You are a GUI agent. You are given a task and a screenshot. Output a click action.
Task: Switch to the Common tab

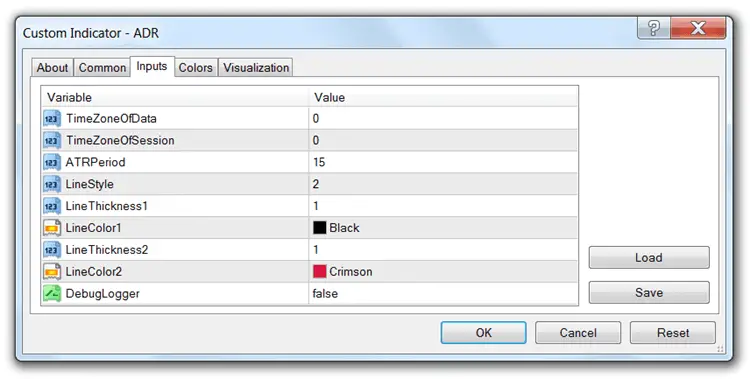102,67
